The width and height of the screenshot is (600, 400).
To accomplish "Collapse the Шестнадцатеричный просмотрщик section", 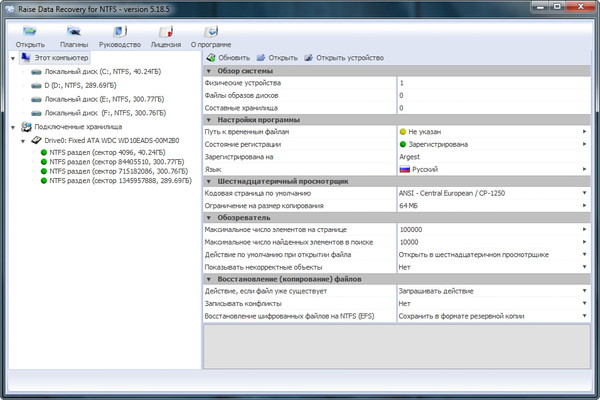I will point(209,181).
